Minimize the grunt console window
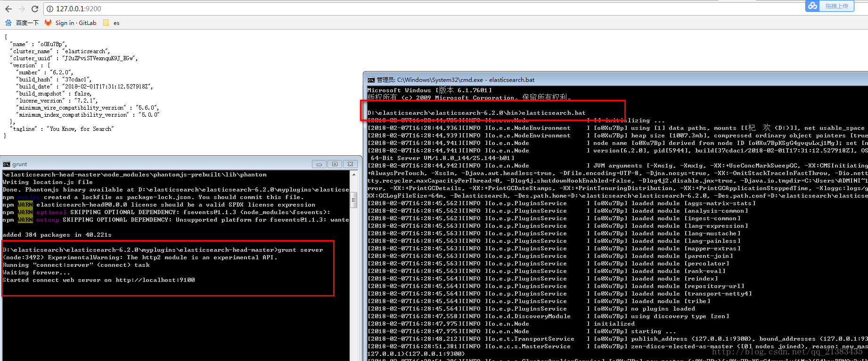This screenshot has width=868, height=361. tap(319, 164)
